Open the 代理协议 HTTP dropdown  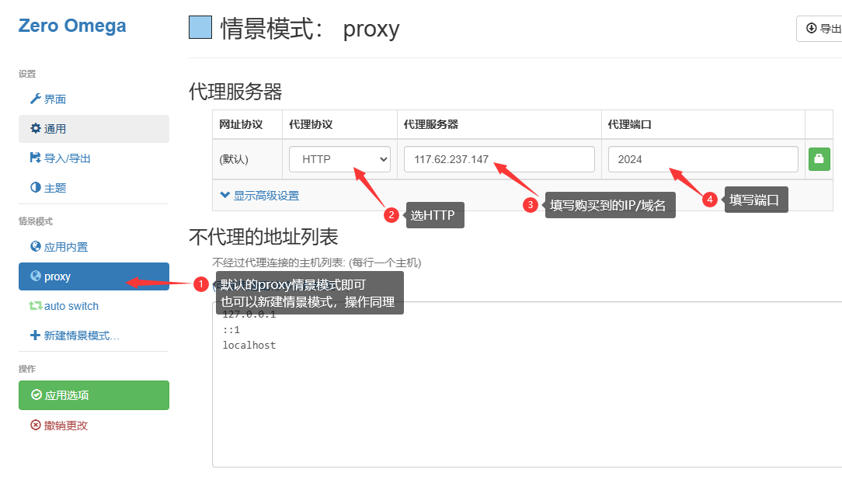pyautogui.click(x=339, y=159)
